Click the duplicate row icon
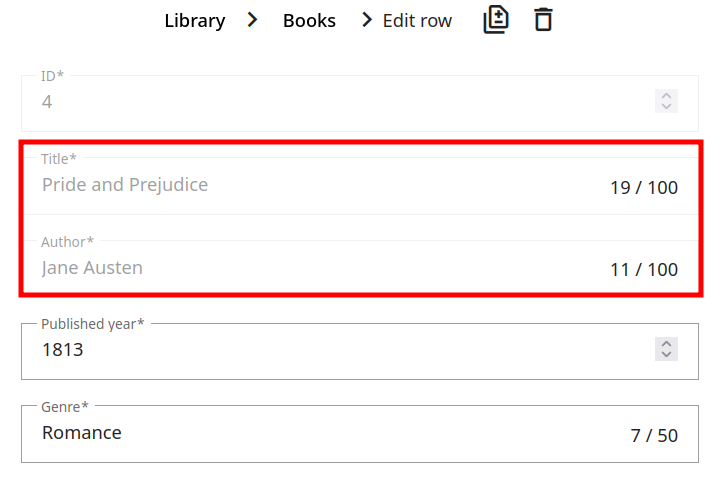 click(x=496, y=19)
